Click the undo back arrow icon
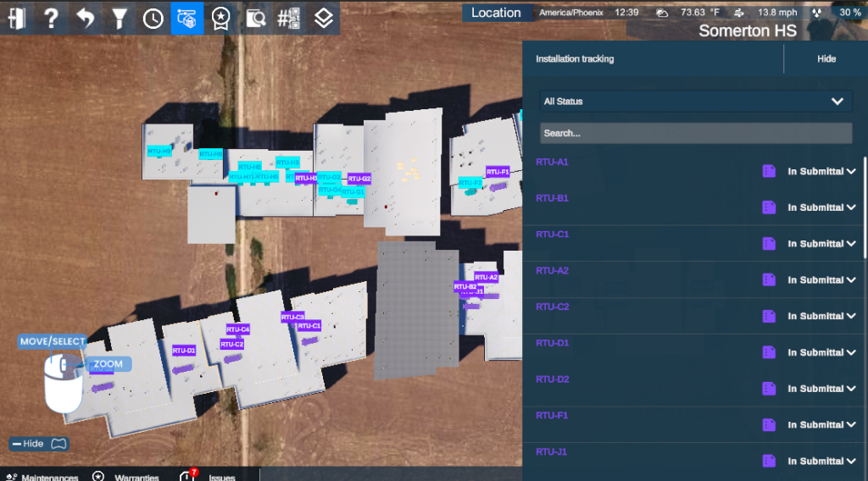Image resolution: width=868 pixels, height=481 pixels. coord(85,17)
